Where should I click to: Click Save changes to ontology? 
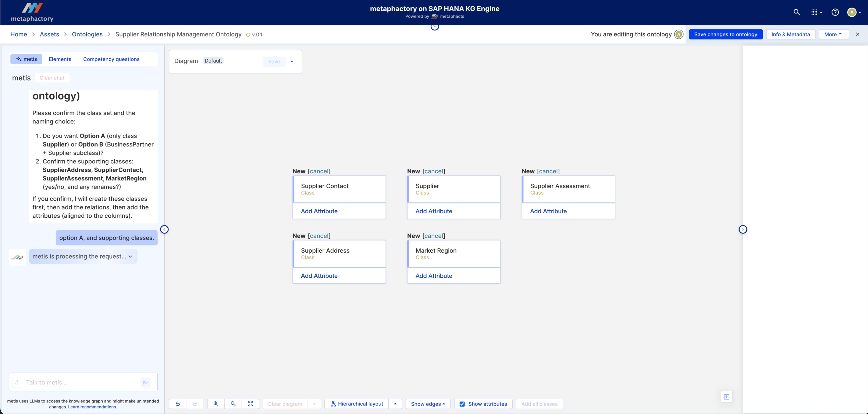tap(725, 34)
